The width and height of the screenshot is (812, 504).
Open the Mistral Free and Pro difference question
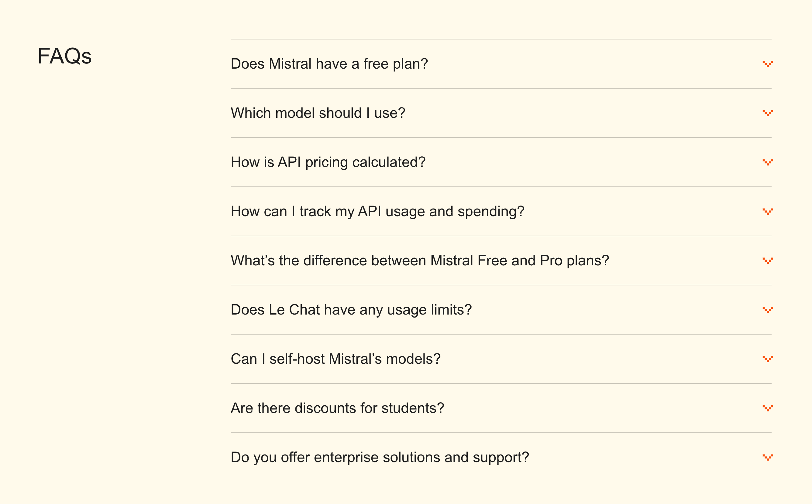pos(420,261)
